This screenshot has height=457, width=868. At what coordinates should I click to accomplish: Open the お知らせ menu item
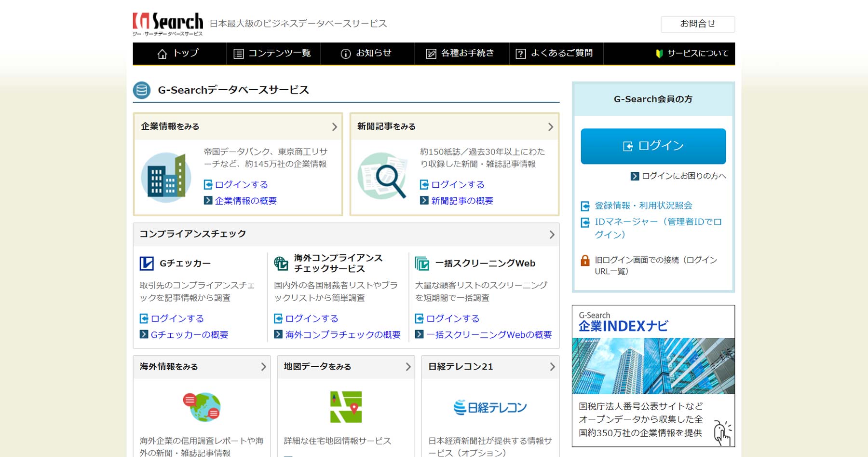[367, 54]
